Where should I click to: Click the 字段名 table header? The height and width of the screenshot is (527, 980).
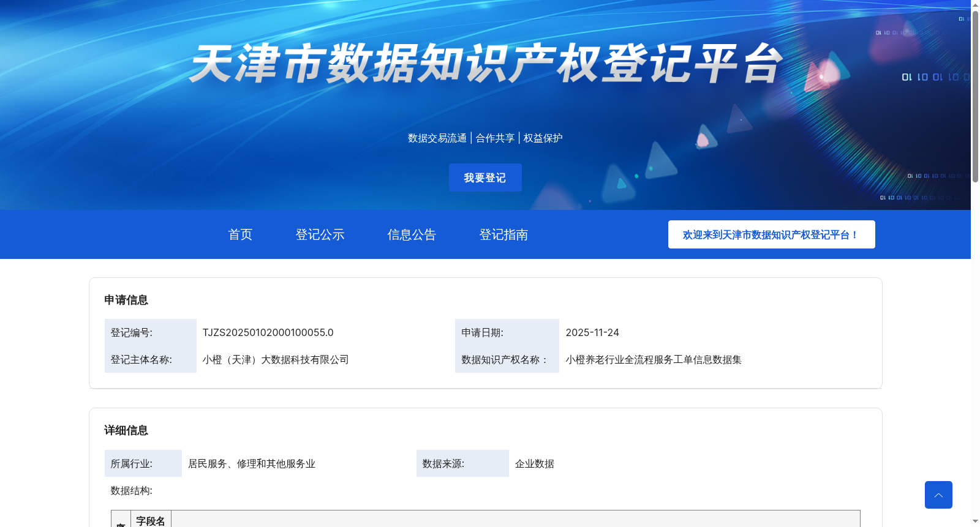click(x=151, y=521)
